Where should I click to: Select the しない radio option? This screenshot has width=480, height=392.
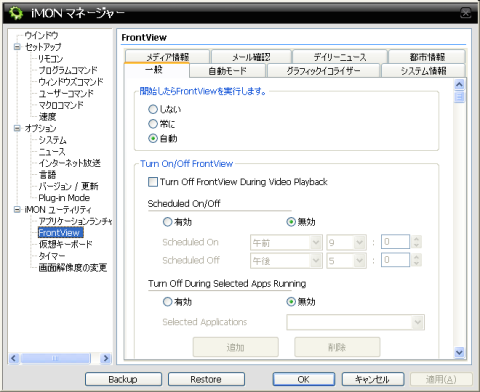[153, 109]
